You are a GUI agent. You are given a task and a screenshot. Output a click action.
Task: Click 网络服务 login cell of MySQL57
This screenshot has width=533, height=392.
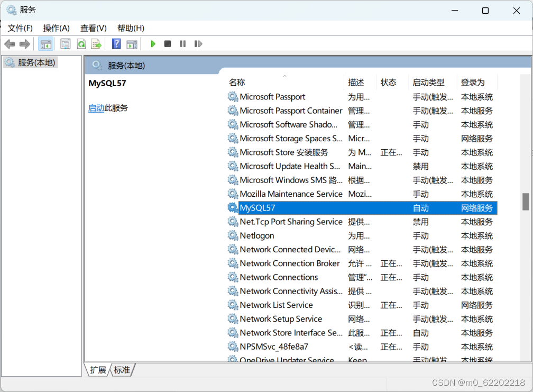pyautogui.click(x=476, y=208)
